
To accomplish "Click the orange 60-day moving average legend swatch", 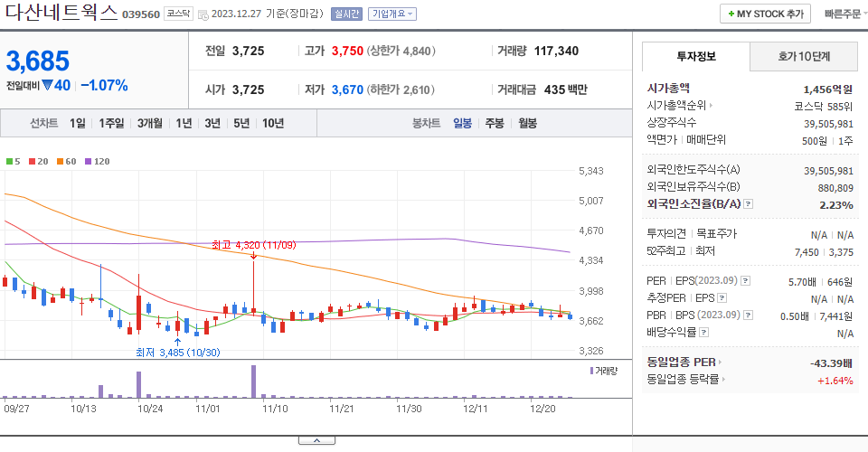I will (60, 162).
